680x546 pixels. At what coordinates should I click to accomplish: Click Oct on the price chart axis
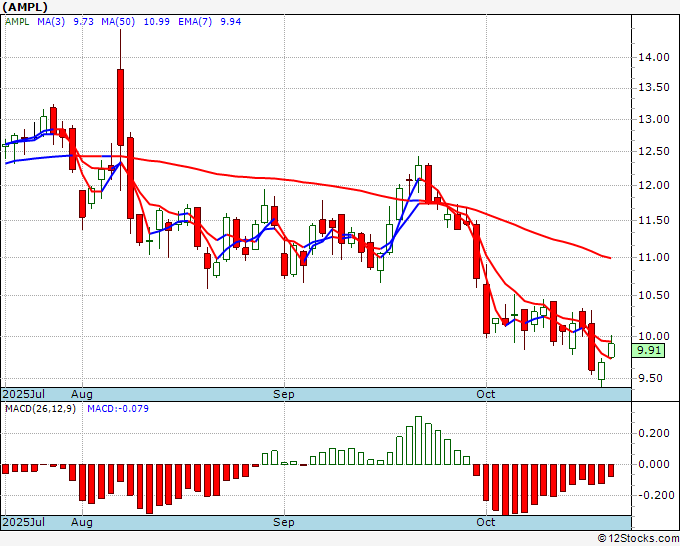(486, 394)
